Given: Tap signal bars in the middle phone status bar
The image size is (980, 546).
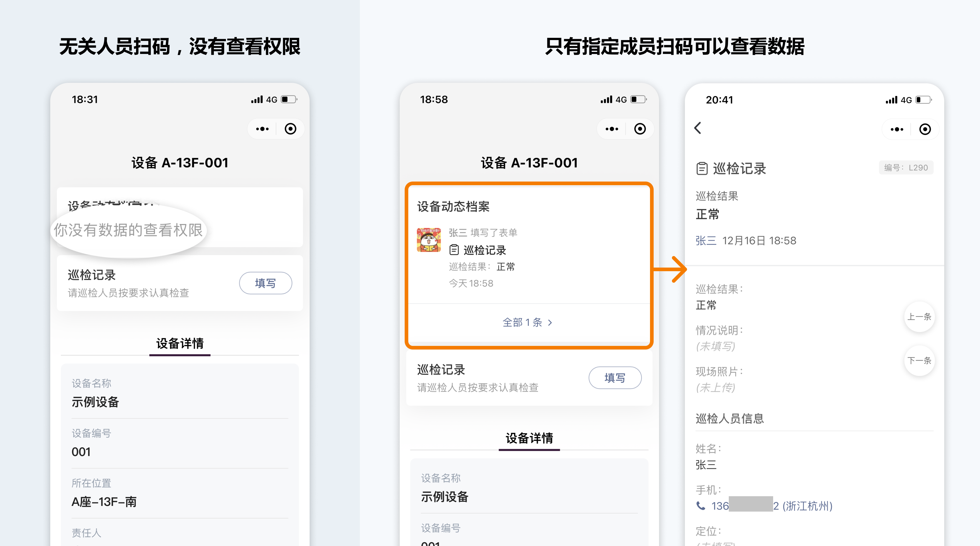Looking at the screenshot, I should point(606,99).
